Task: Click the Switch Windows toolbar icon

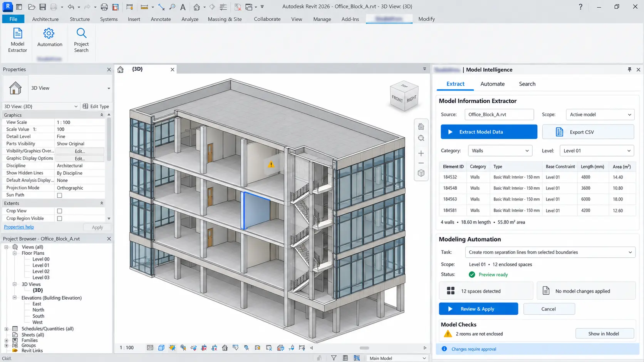Action: (x=249, y=7)
